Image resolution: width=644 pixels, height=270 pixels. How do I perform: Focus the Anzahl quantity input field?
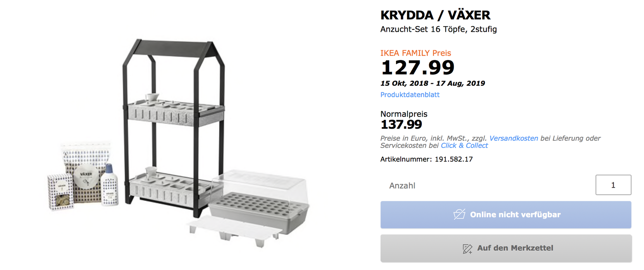[x=613, y=185]
